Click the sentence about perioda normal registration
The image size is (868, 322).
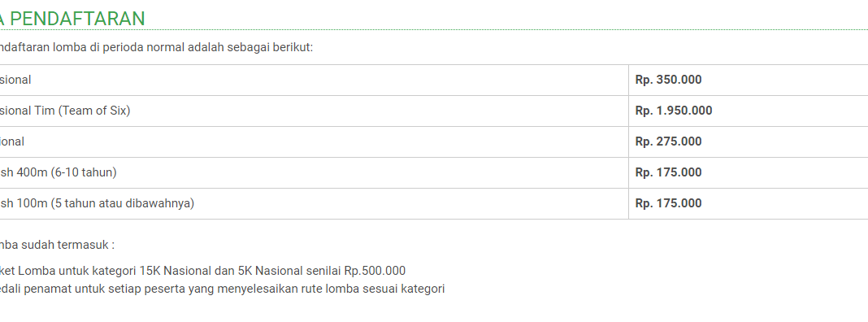point(157,47)
